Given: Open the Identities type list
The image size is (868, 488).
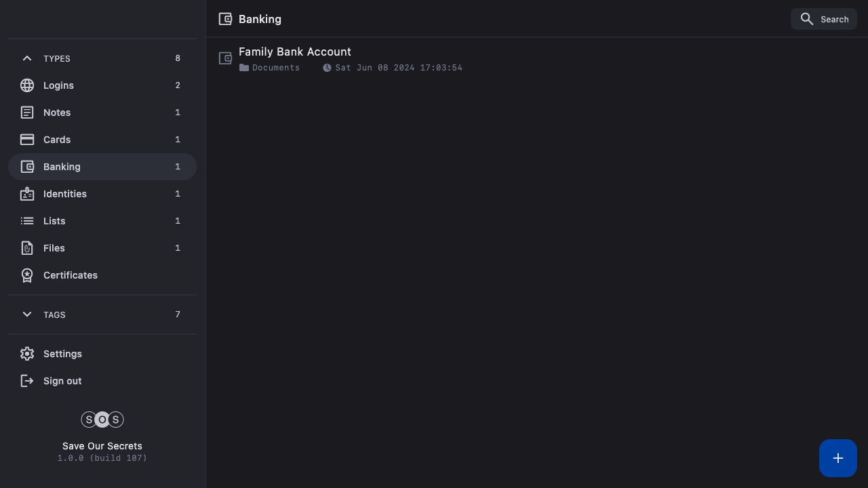Looking at the screenshot, I should pyautogui.click(x=65, y=194).
